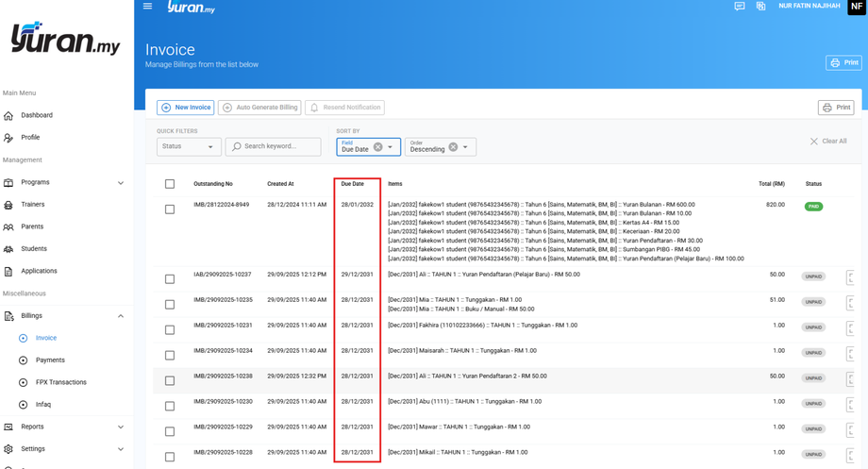Open the Status quick filter dropdown
The image size is (868, 469).
tap(189, 147)
